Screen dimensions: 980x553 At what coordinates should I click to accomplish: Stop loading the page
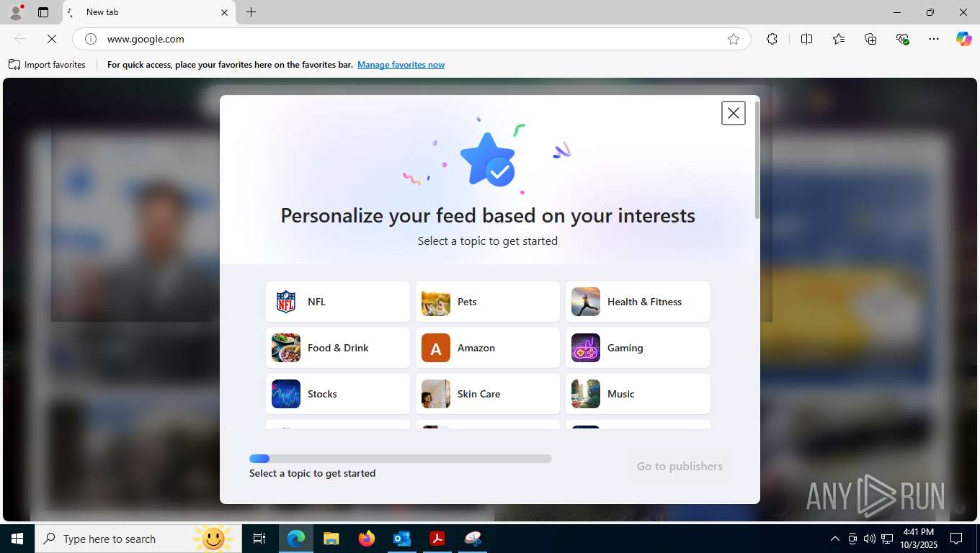pyautogui.click(x=52, y=39)
